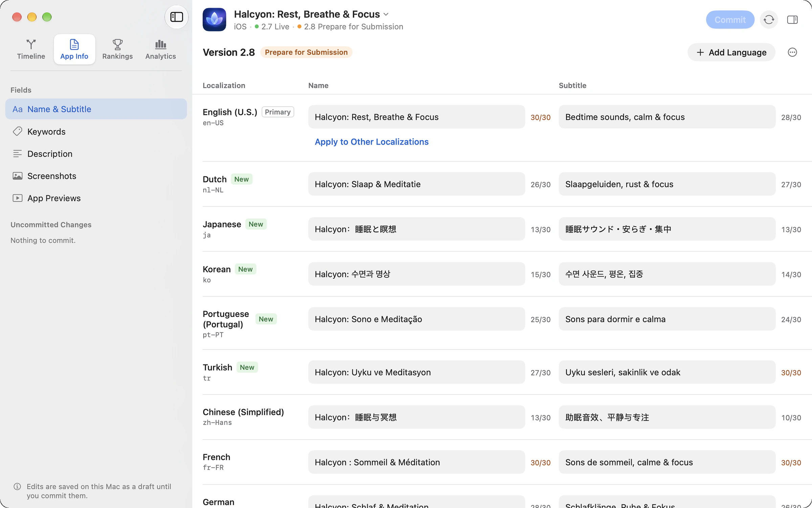The height and width of the screenshot is (508, 812).
Task: Open the Screenshots section
Action: pyautogui.click(x=96, y=176)
